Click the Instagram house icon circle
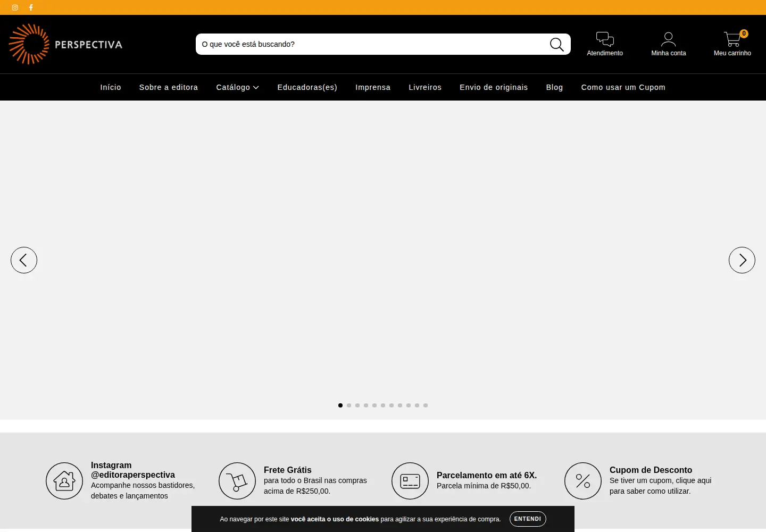 click(64, 481)
